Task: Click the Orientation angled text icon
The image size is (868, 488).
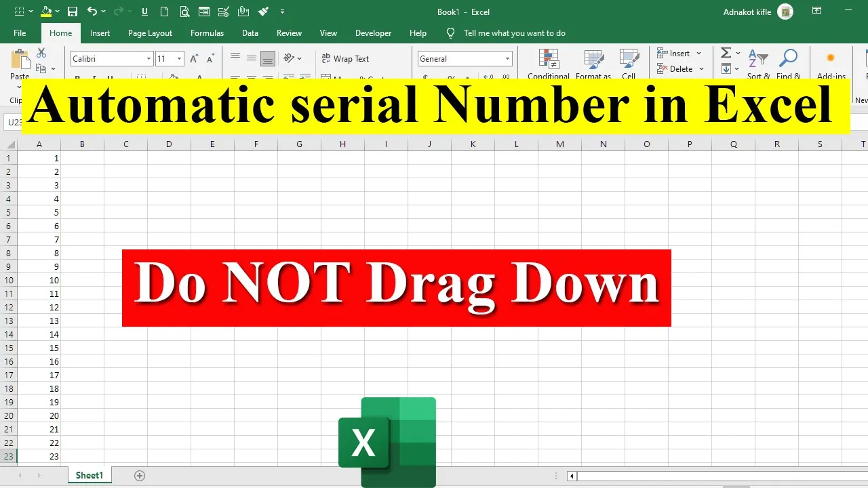Action: (x=289, y=58)
